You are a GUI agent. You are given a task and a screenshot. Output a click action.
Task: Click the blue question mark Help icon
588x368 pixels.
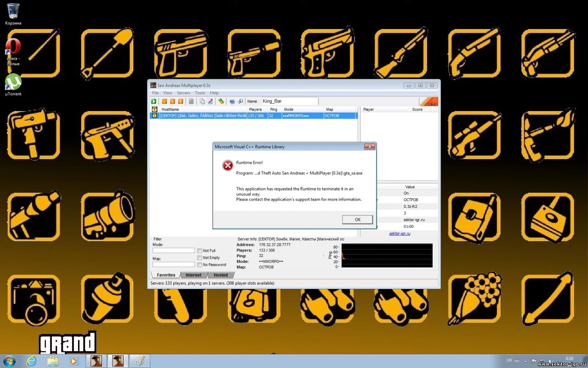click(x=232, y=101)
